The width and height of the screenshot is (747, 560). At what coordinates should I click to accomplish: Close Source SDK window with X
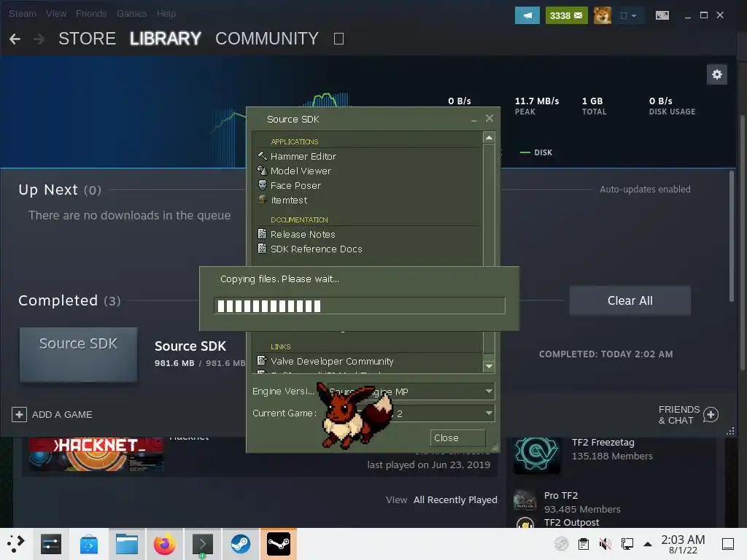coord(489,118)
